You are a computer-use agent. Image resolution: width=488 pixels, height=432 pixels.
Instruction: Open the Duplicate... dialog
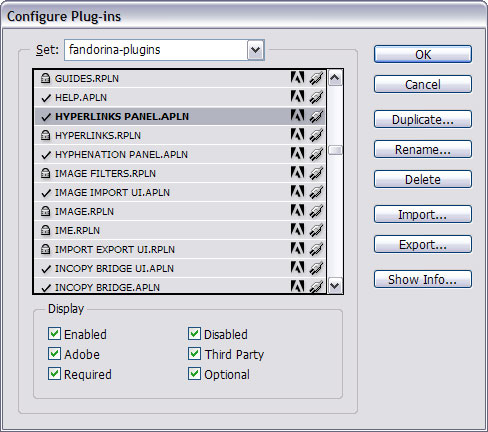coord(423,119)
